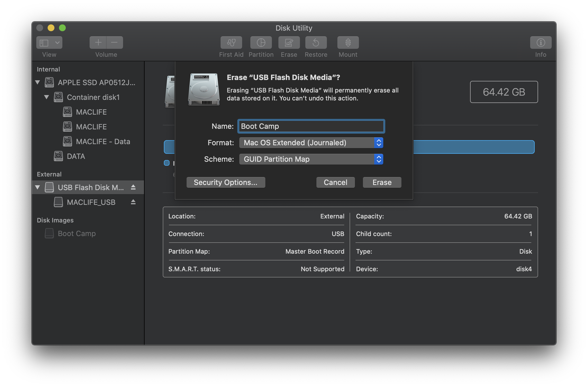Collapse the USB Flash Disk tree
Image resolution: width=588 pixels, height=387 pixels.
[x=37, y=188]
